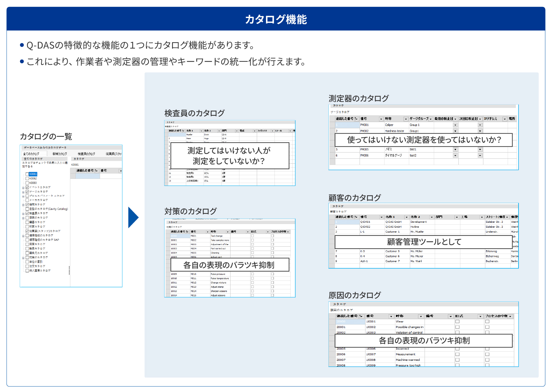Expand the 順序階級のカタログ tree node
This screenshot has height=392, width=552.
[23, 236]
